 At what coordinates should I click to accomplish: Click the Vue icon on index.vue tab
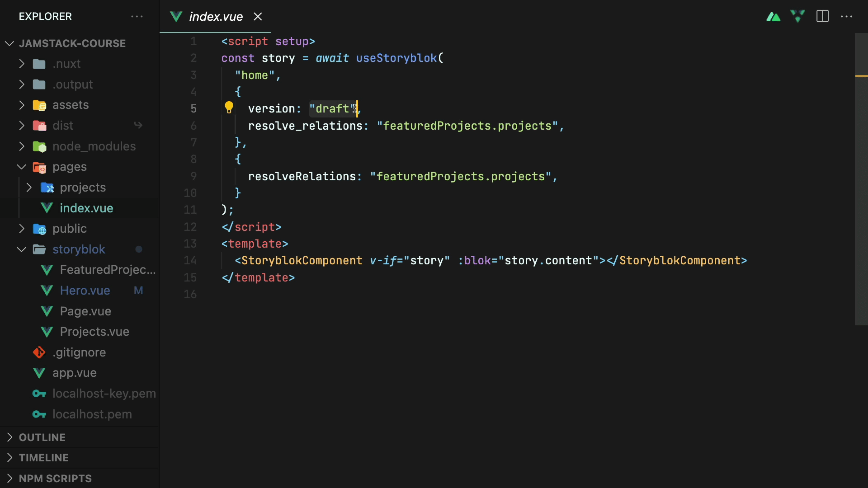176,17
